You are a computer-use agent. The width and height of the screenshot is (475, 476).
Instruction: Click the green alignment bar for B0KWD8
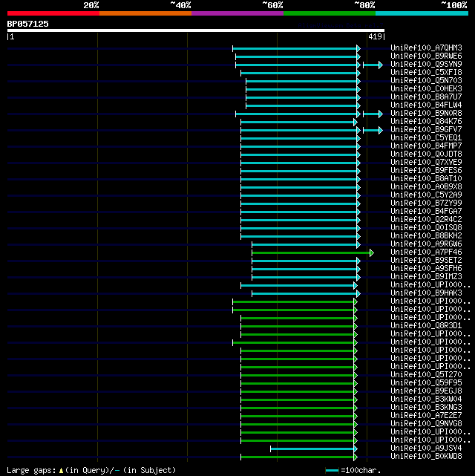click(299, 457)
